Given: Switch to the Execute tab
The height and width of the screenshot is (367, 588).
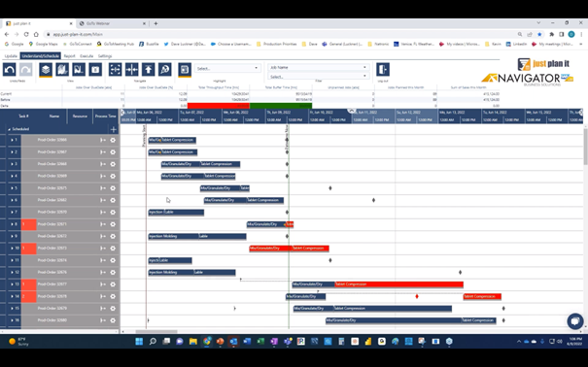Looking at the screenshot, I should point(86,55).
